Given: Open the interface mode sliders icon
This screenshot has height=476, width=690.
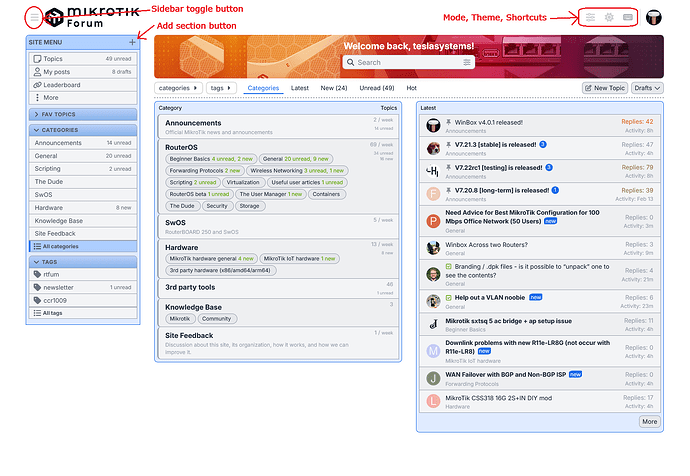Looking at the screenshot, I should click(591, 17).
